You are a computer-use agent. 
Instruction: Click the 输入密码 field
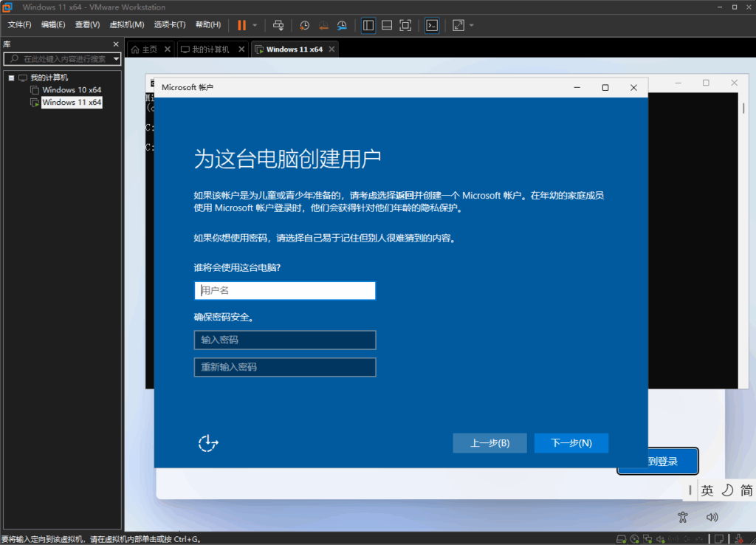pyautogui.click(x=284, y=340)
